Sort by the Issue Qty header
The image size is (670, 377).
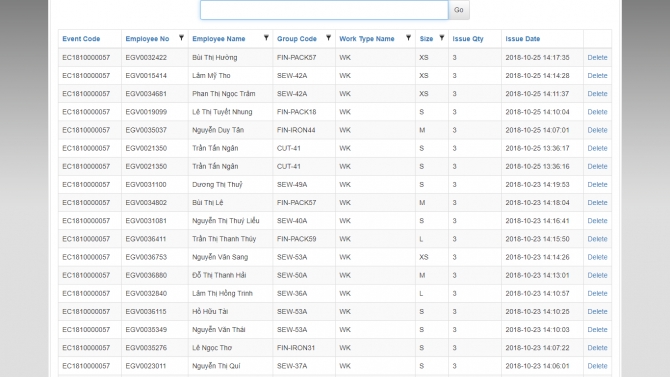tap(468, 39)
